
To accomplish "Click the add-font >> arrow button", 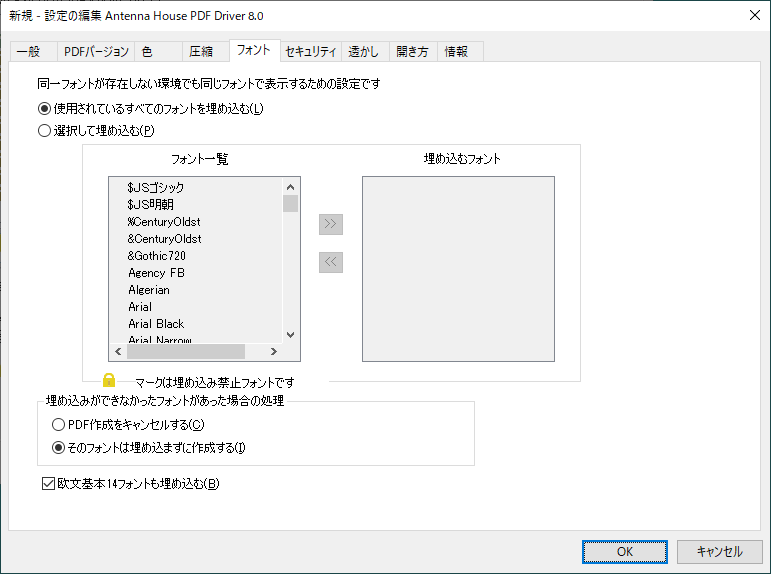I will (x=330, y=224).
